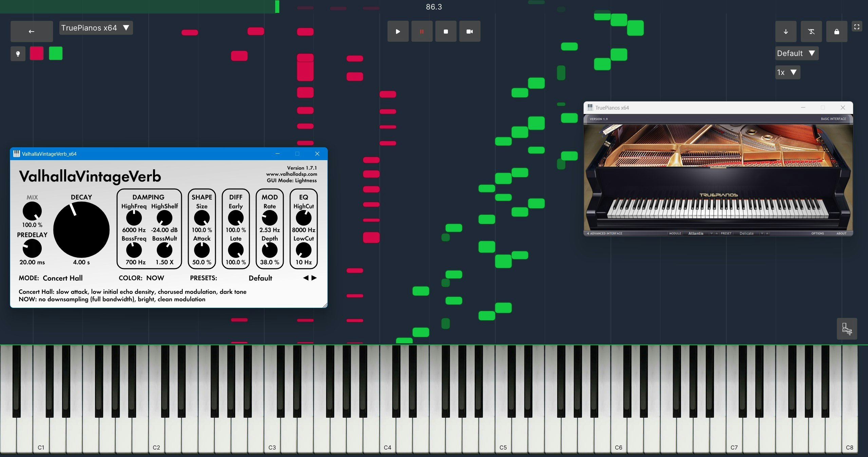
Task: Pause playback with the pause button
Action: coord(422,32)
